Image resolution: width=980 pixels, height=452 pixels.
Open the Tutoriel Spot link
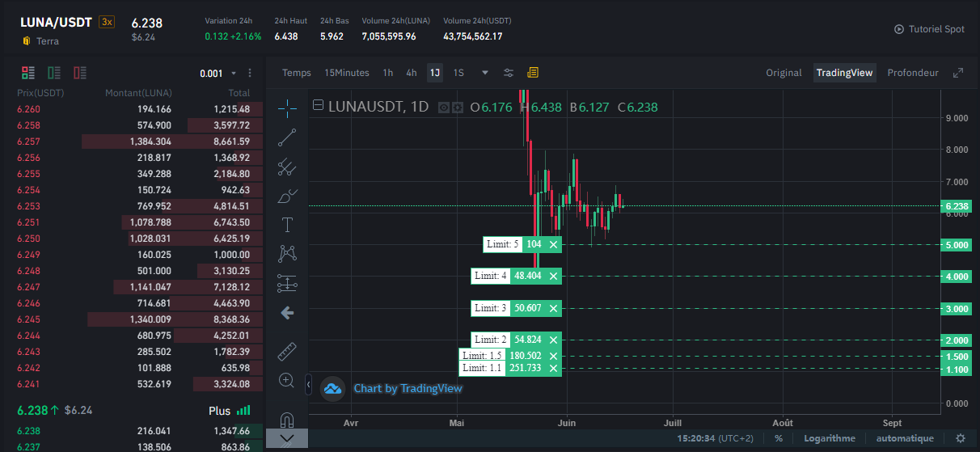coord(929,29)
